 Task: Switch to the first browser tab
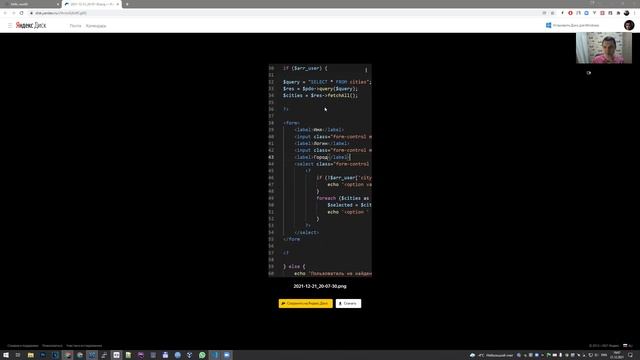pos(31,4)
